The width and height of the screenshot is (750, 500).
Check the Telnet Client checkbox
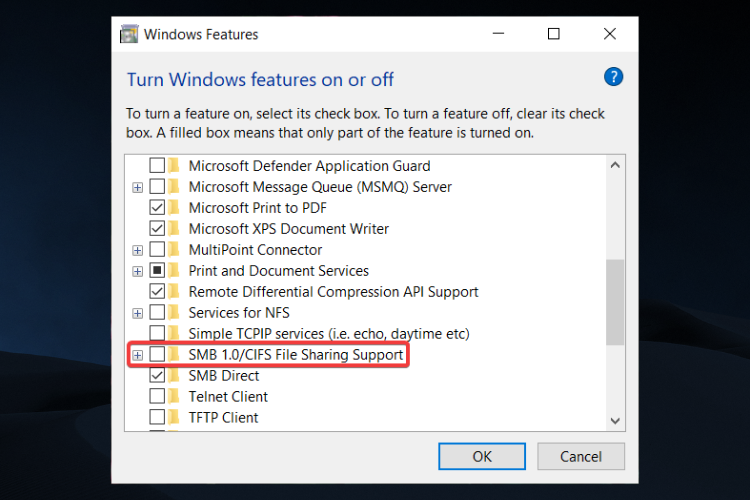pyautogui.click(x=157, y=397)
